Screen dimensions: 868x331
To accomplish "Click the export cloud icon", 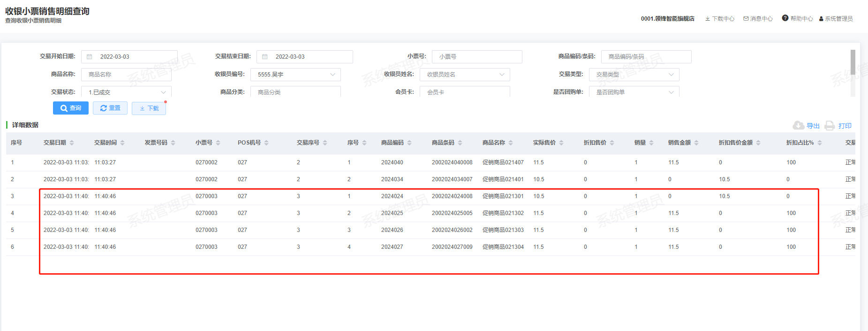I will [799, 125].
